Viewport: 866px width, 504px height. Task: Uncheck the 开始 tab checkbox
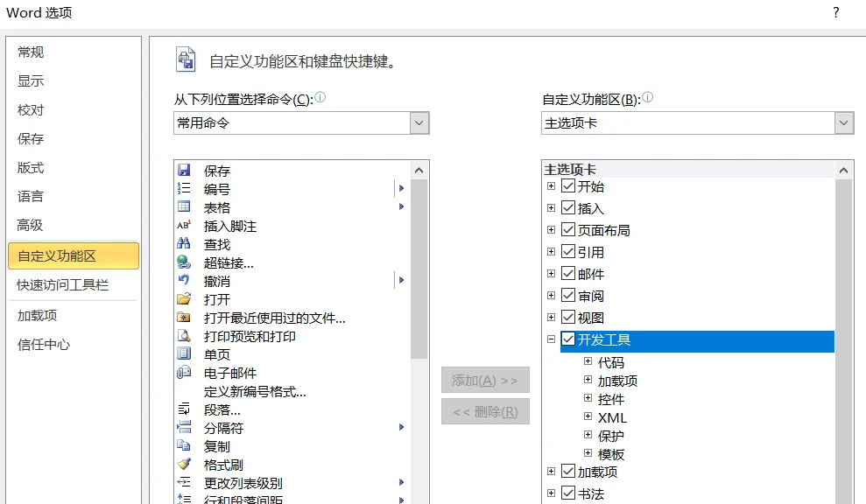click(x=567, y=185)
